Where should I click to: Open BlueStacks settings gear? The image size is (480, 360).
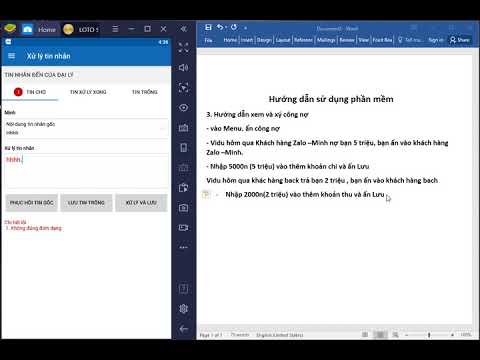(184, 309)
